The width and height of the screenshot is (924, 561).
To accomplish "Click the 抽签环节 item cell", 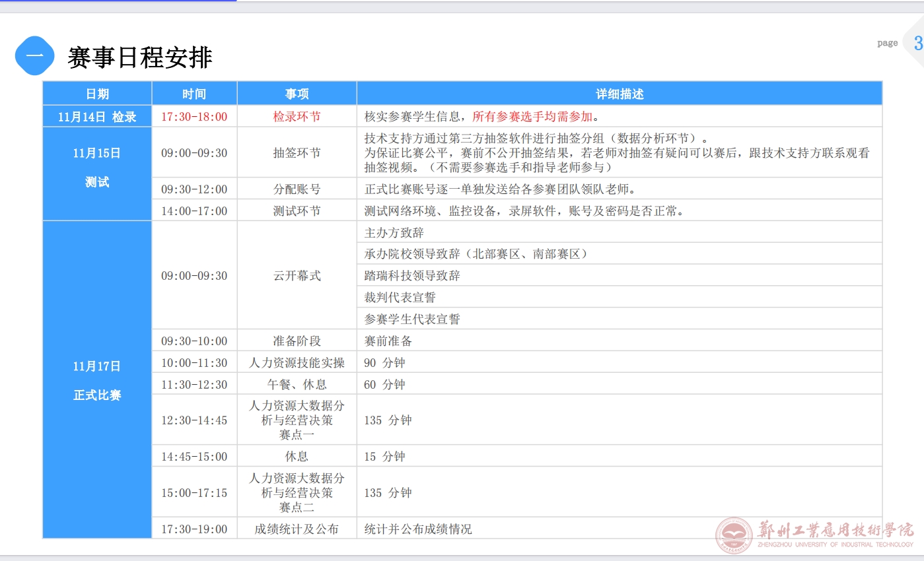I will (x=297, y=153).
